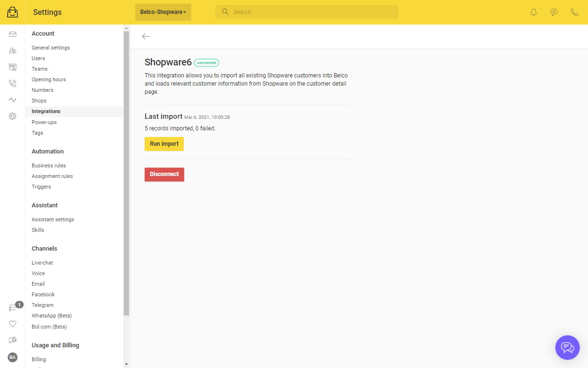
Task: Open Tags settings
Action: click(x=38, y=133)
